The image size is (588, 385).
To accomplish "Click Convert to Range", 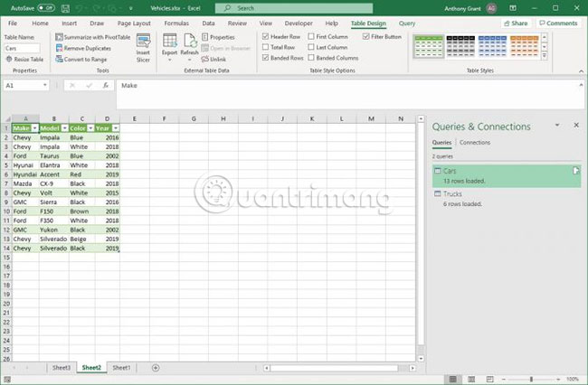I will pos(81,59).
